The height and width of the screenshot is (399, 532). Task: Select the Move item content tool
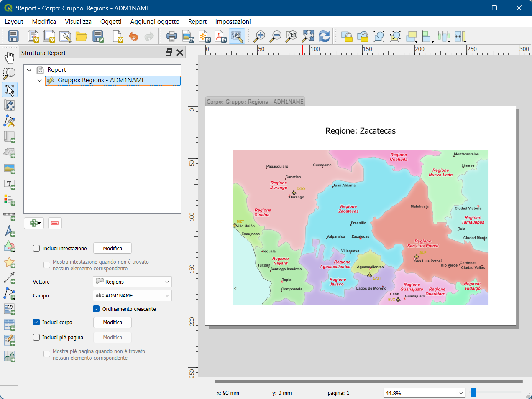(x=9, y=105)
